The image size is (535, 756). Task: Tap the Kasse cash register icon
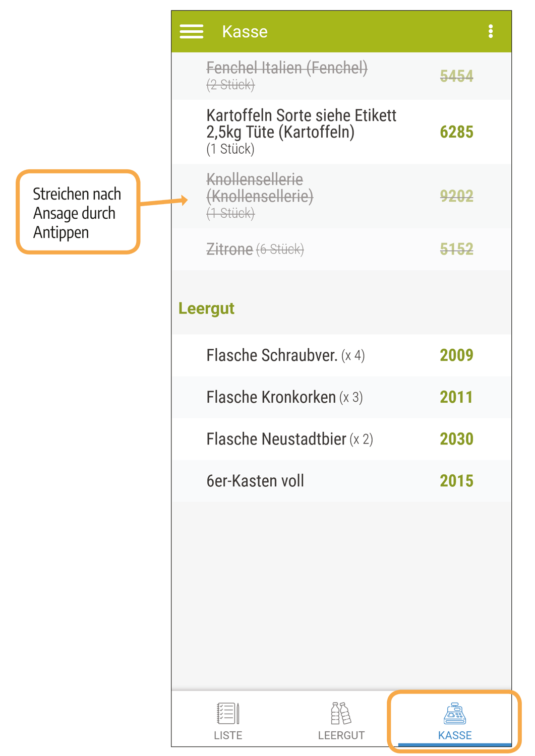coord(455,713)
